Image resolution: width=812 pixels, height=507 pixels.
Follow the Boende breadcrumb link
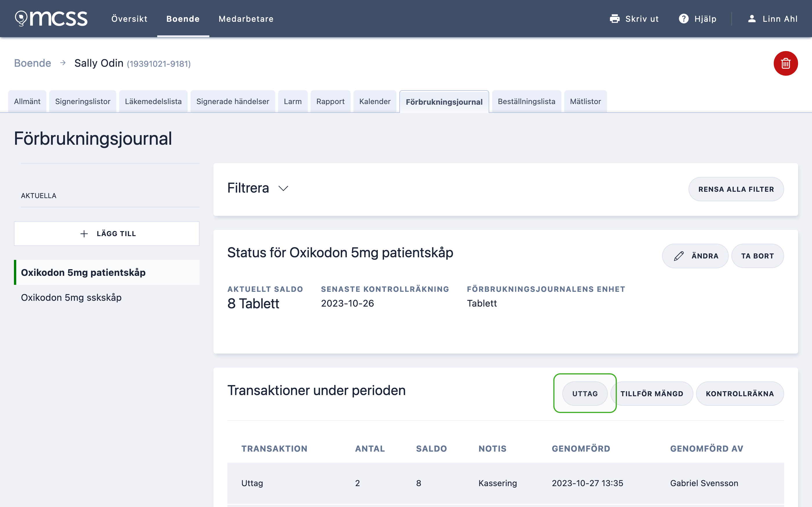pos(32,63)
